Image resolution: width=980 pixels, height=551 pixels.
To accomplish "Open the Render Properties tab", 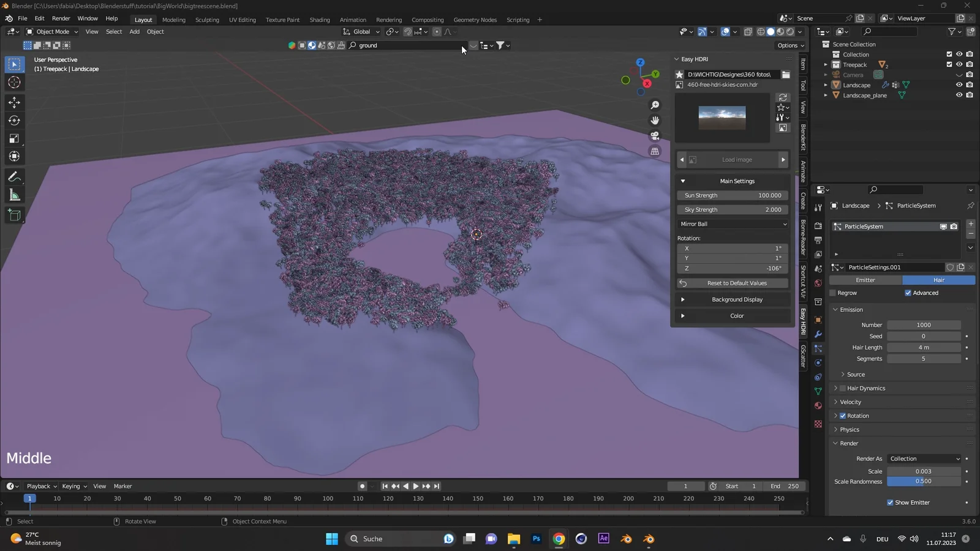I will pos(818,225).
